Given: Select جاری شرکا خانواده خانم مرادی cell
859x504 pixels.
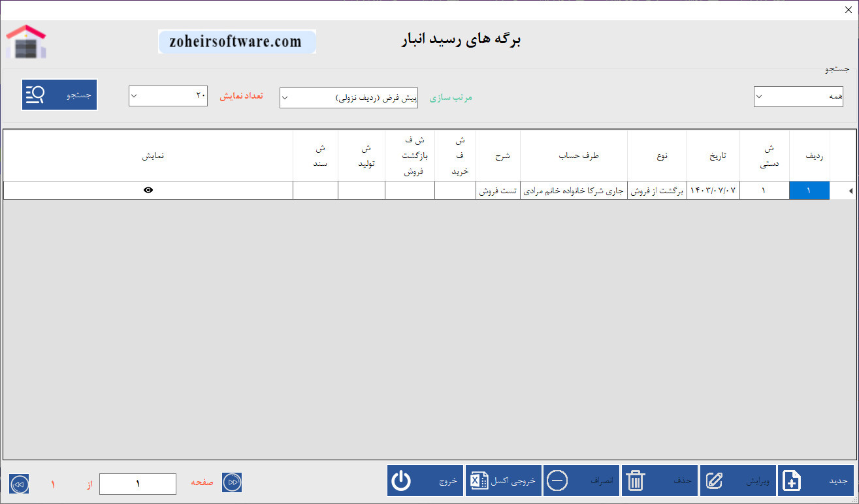Looking at the screenshot, I should click(x=574, y=190).
